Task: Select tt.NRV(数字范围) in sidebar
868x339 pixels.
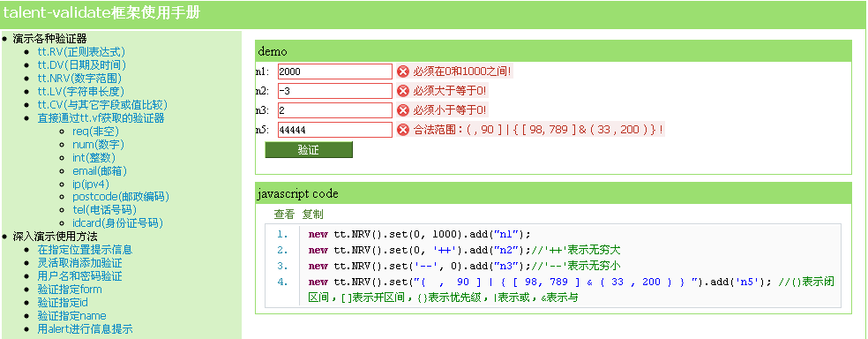Action: 79,79
